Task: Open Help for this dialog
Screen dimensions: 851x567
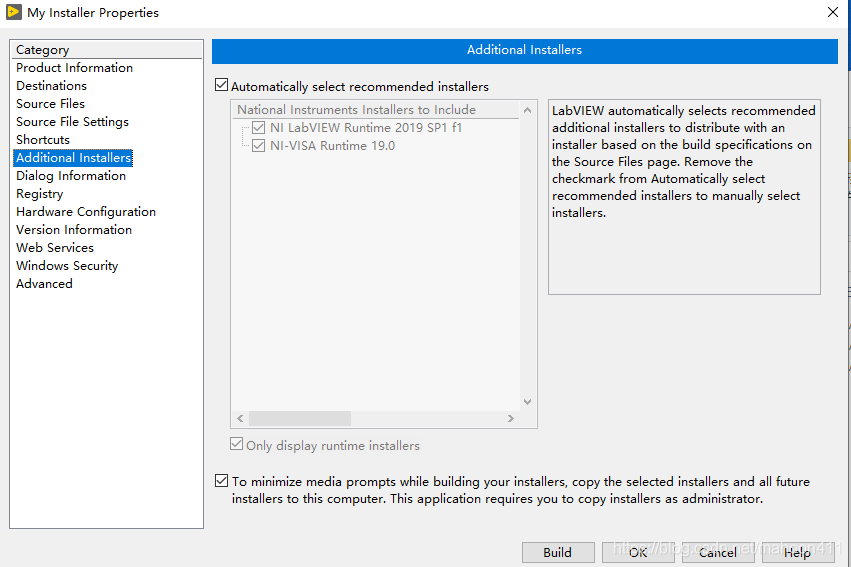Action: point(797,552)
